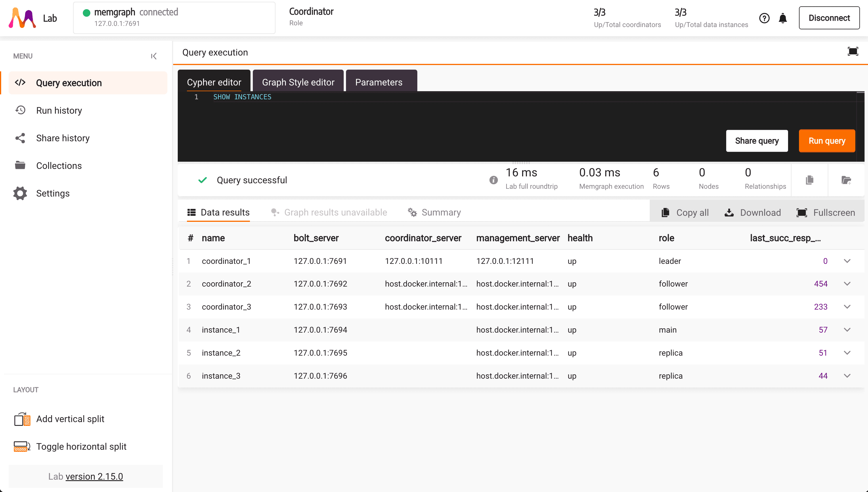Click the coordinator_server column header
This screenshot has width=868, height=492.
[x=423, y=238]
